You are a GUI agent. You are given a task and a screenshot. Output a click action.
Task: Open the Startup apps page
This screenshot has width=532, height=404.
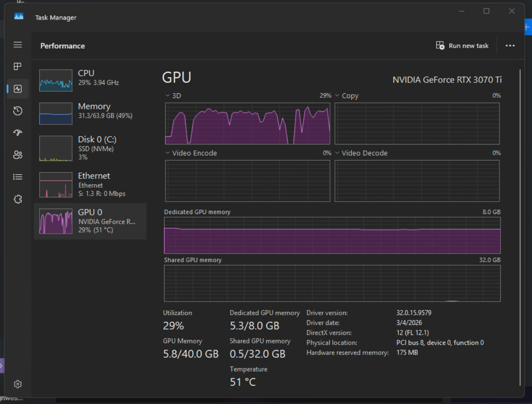[x=18, y=133]
